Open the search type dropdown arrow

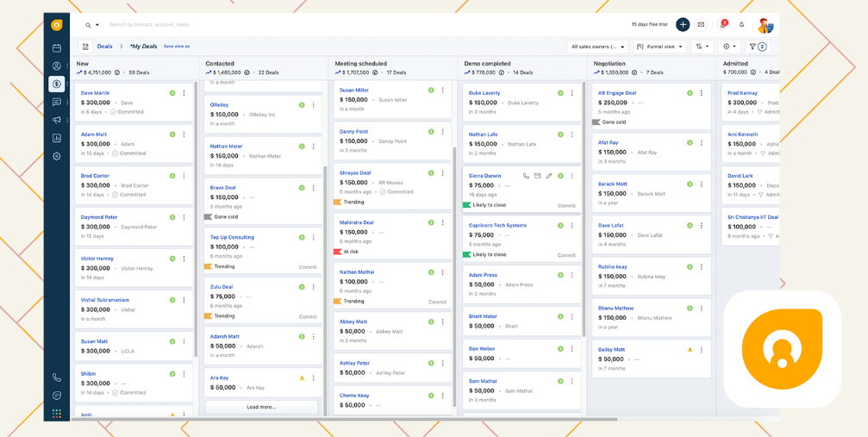pyautogui.click(x=97, y=25)
